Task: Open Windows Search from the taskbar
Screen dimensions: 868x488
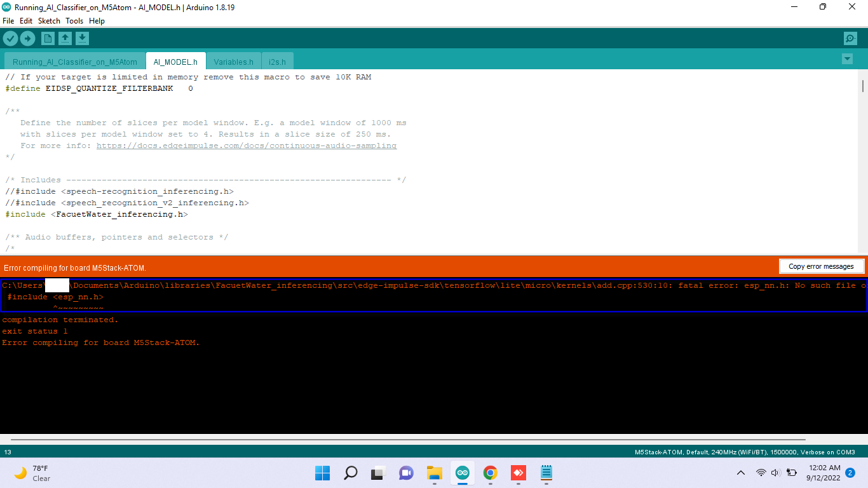Action: [x=350, y=473]
